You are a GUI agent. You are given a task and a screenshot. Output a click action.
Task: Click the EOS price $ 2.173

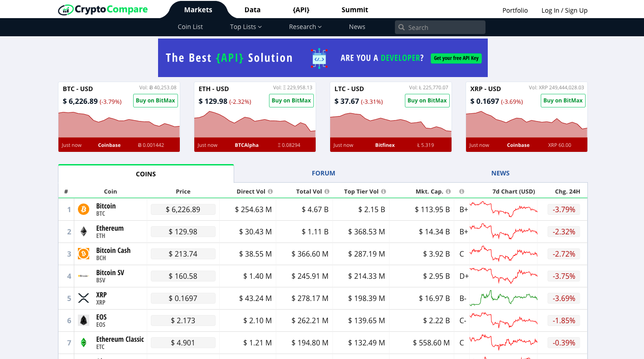(x=183, y=320)
